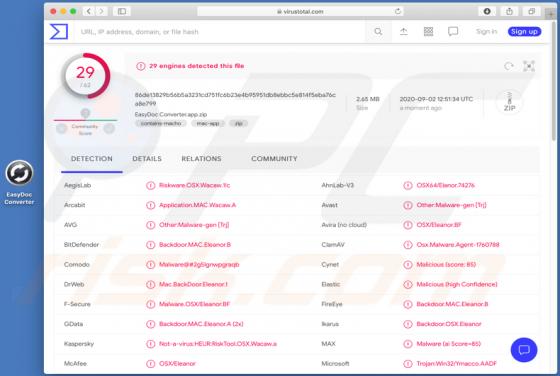Click Safari share icon
560x376 pixels.
(x=509, y=11)
